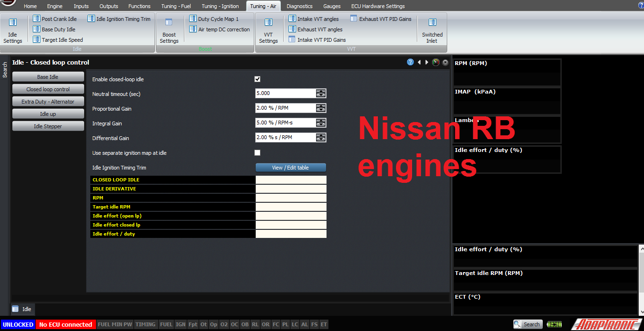Switch to the Outputs tab
The height and width of the screenshot is (331, 644).
[109, 6]
